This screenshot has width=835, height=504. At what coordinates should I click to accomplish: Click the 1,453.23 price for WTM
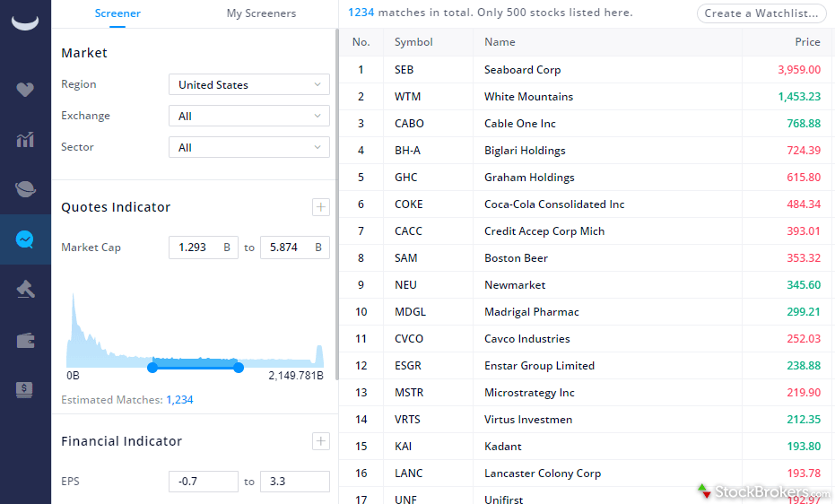(799, 97)
